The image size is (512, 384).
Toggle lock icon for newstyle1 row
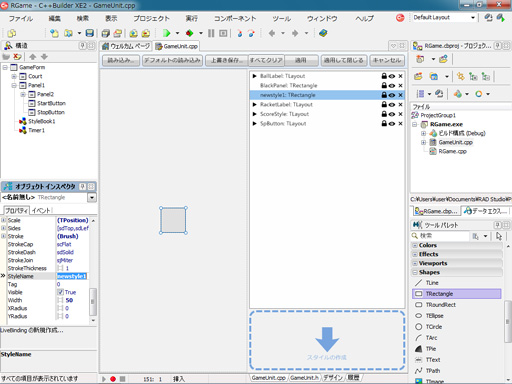[x=384, y=95]
